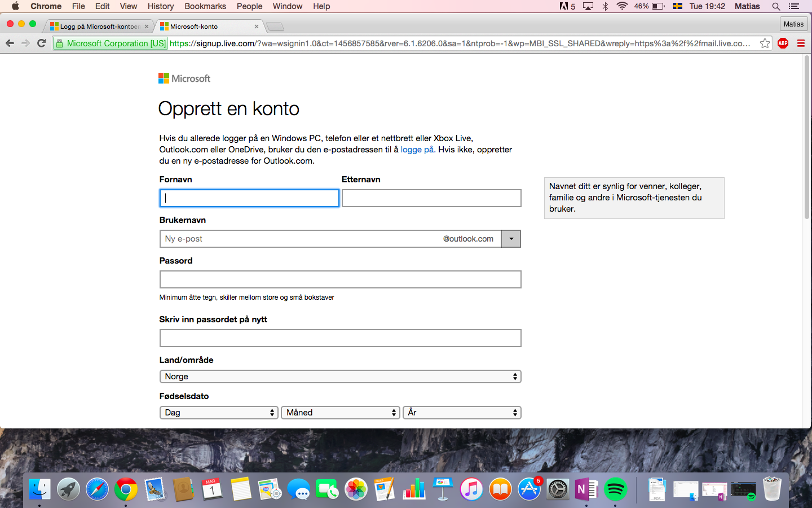Open the Adblock Plus (ABP) extension
This screenshot has width=812, height=508.
tap(783, 43)
